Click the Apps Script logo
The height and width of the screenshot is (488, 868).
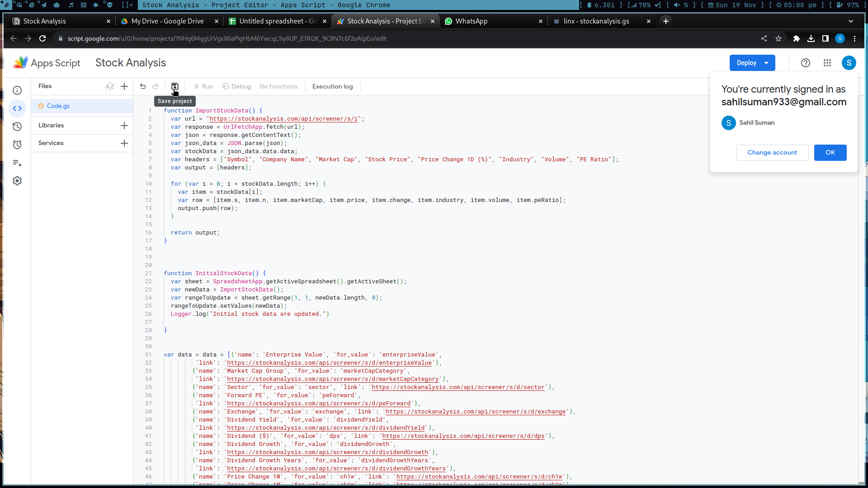47,63
